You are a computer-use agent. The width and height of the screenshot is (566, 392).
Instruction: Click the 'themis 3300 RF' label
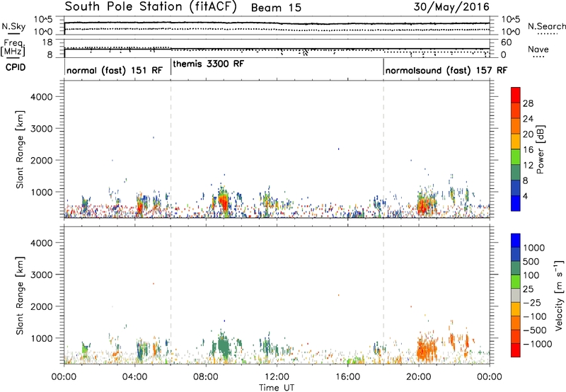coord(208,64)
